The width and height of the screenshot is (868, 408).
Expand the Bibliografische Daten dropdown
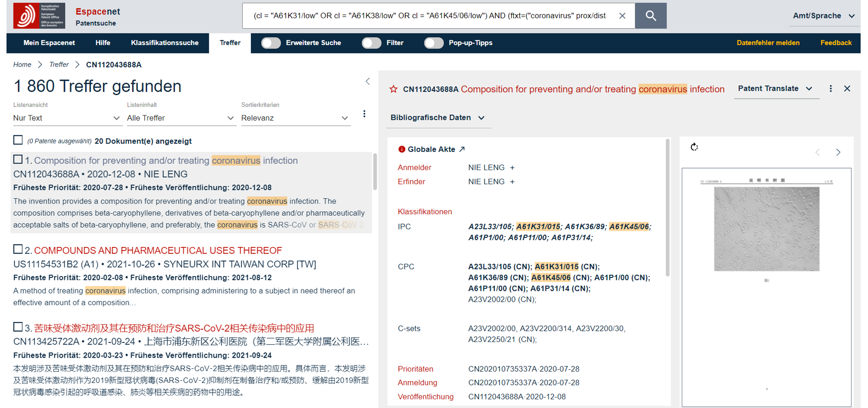[437, 118]
